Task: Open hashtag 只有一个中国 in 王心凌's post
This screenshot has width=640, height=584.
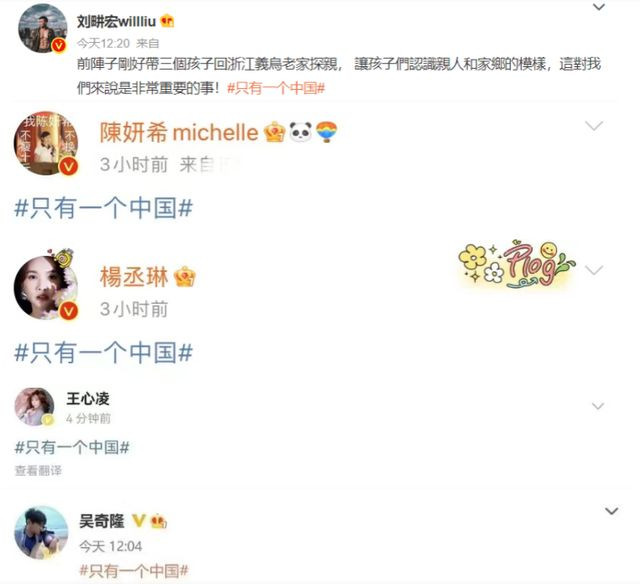Action: pos(72,447)
